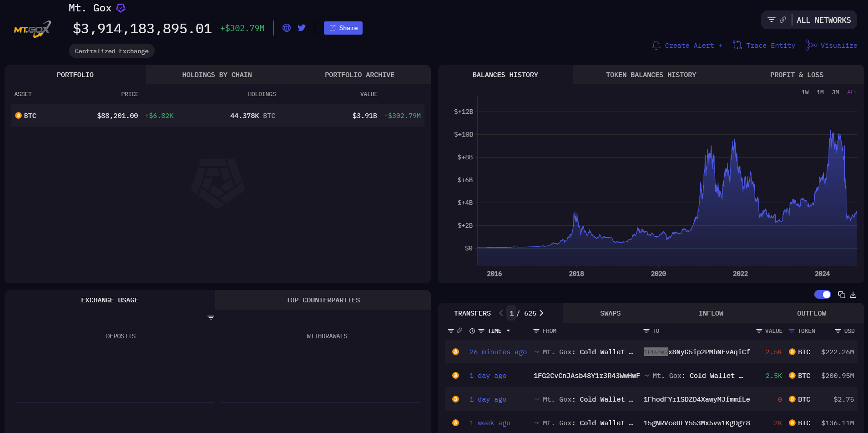Select the 3M chart time range
Image resolution: width=868 pixels, height=433 pixels.
835,92
